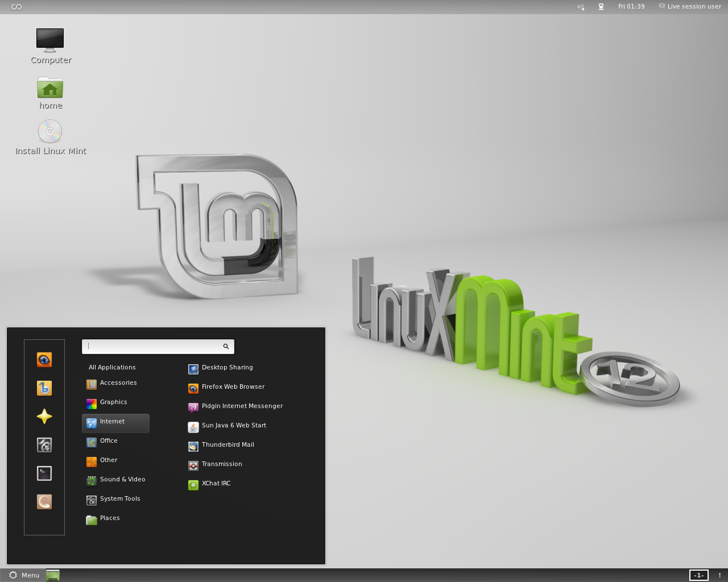Open the nautilus shell favorite icon
The image size is (728, 582).
[44, 502]
